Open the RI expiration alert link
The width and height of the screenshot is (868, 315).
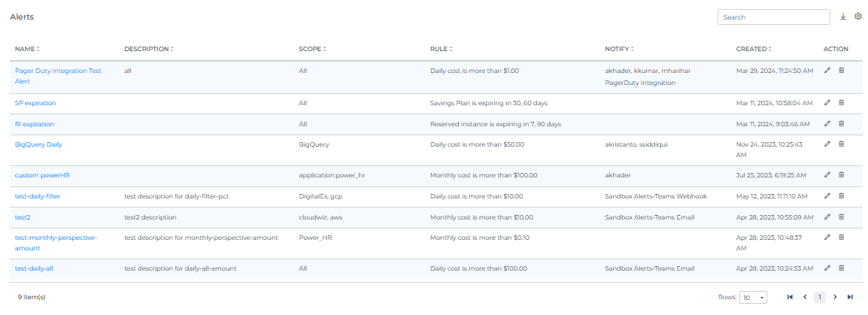[35, 124]
